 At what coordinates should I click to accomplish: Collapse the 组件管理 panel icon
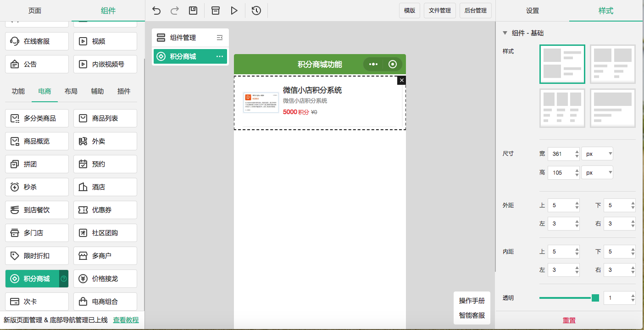click(220, 38)
